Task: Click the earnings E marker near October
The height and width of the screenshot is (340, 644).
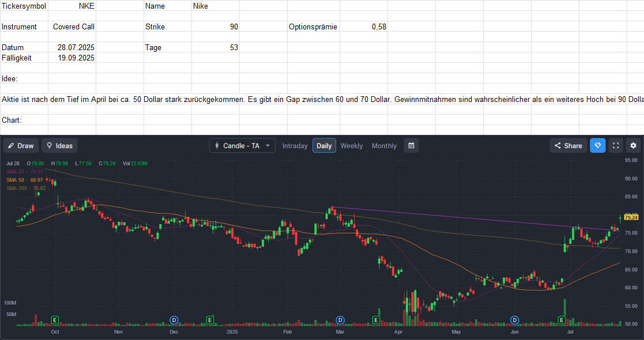Action: coord(55,320)
